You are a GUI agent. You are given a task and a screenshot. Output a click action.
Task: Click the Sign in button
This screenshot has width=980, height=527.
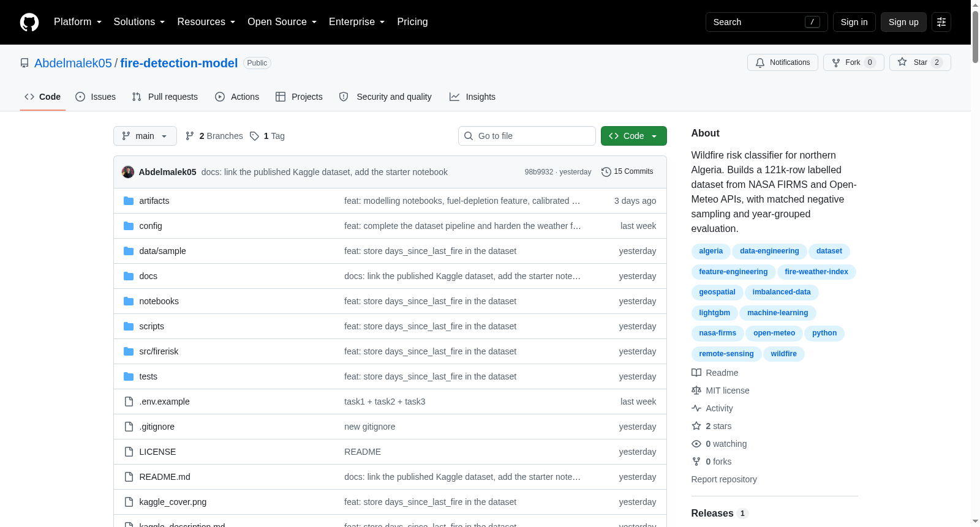tap(854, 22)
